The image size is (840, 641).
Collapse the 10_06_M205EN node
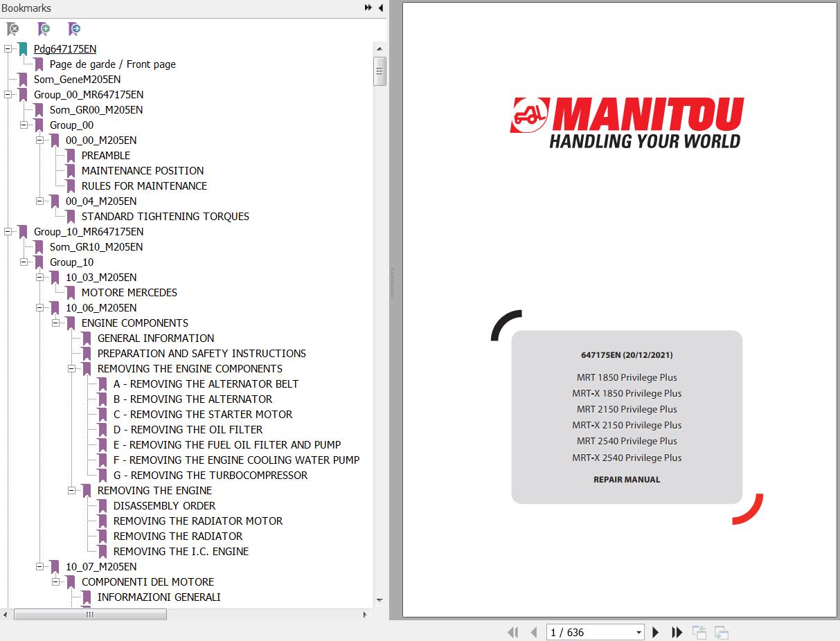coord(39,307)
